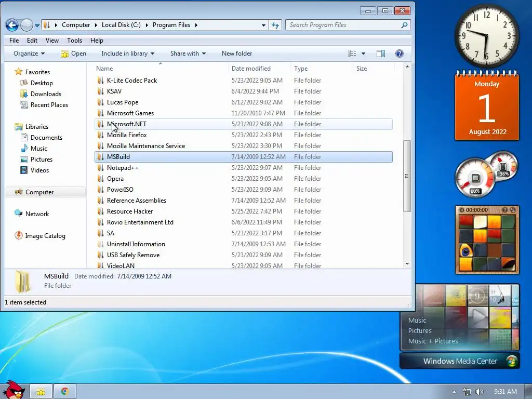Open the Edit menu
Viewport: 532px width, 399px height.
tap(32, 41)
